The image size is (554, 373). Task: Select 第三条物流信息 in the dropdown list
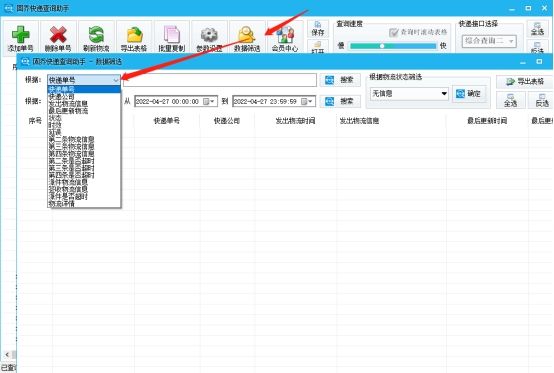point(84,146)
